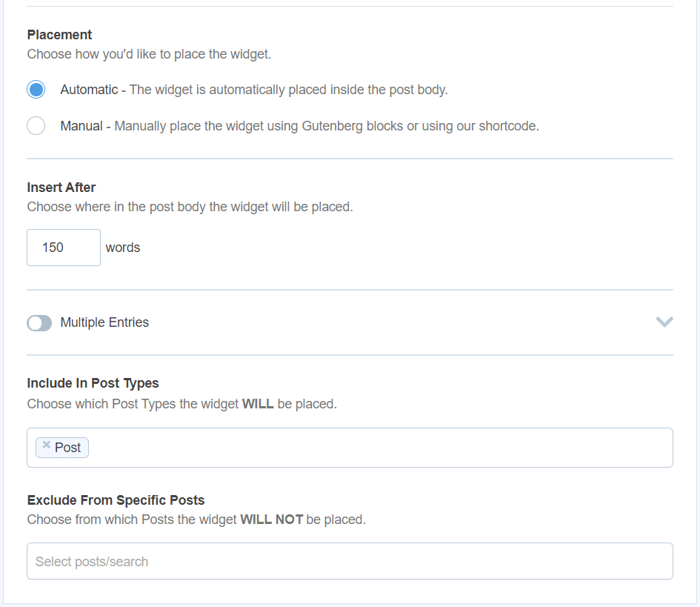700x607 pixels.
Task: Click the "Manual" option label text
Action: (x=81, y=126)
